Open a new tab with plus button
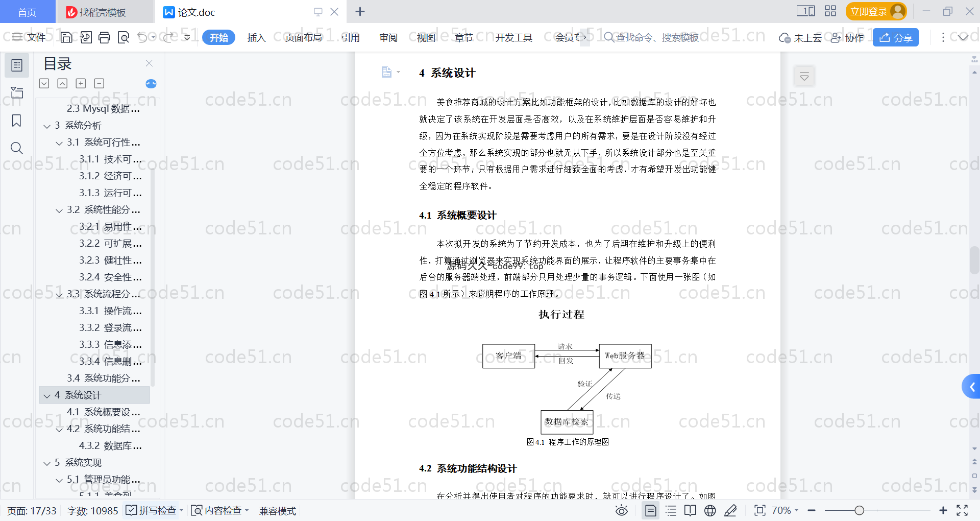The width and height of the screenshot is (980, 521). coord(360,11)
